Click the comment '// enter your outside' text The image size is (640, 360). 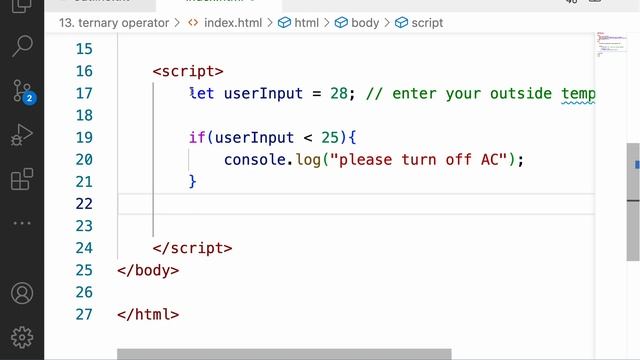pyautogui.click(x=459, y=93)
